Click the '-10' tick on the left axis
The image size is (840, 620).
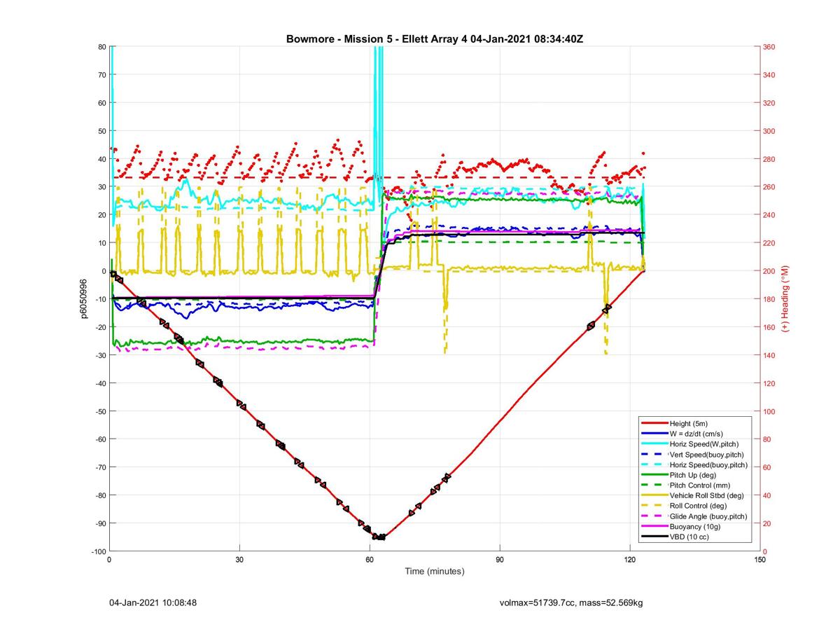click(100, 299)
